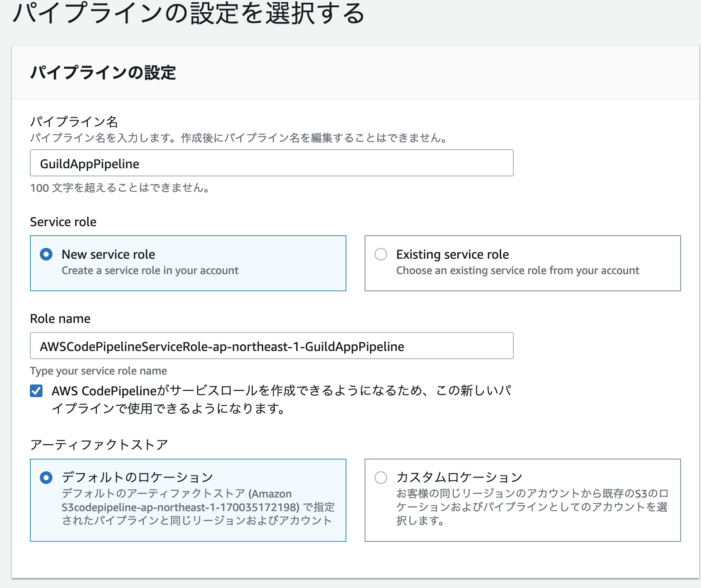Viewport: 701px width, 588px height.
Task: Click the 'アーティファクトストア' label
Action: pos(99,445)
